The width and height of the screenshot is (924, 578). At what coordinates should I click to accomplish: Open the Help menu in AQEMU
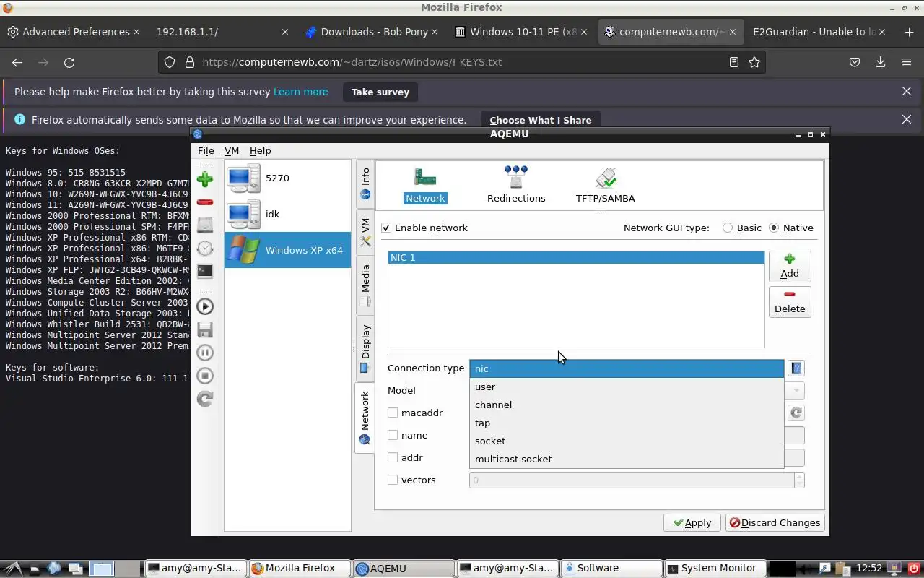(x=260, y=150)
